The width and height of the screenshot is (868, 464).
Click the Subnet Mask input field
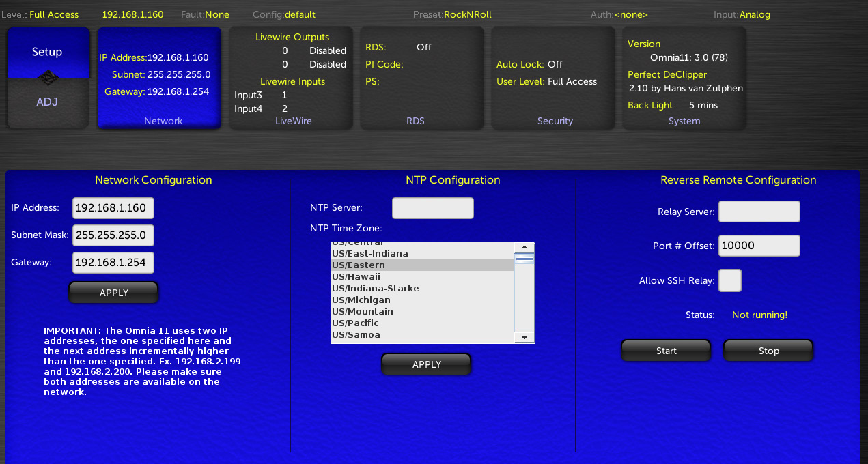point(113,235)
